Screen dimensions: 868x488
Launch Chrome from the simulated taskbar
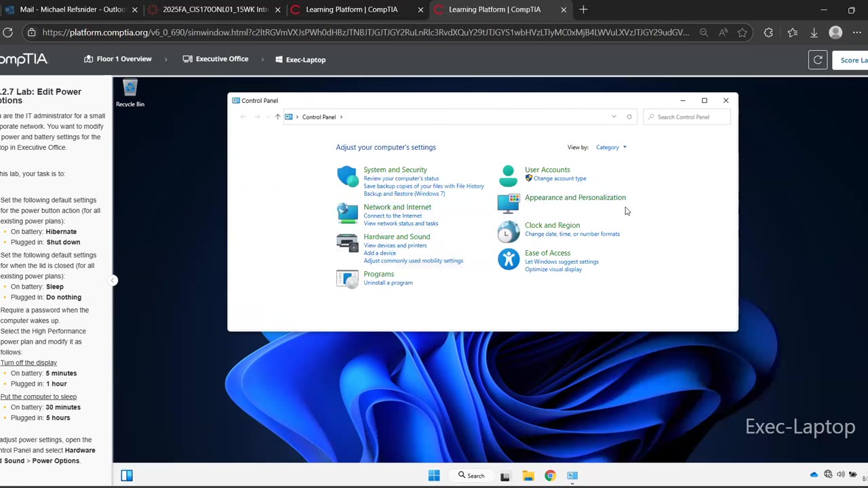pyautogui.click(x=550, y=476)
